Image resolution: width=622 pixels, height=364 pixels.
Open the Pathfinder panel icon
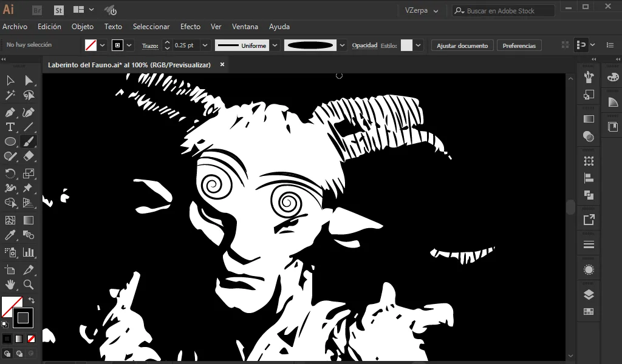point(589,195)
